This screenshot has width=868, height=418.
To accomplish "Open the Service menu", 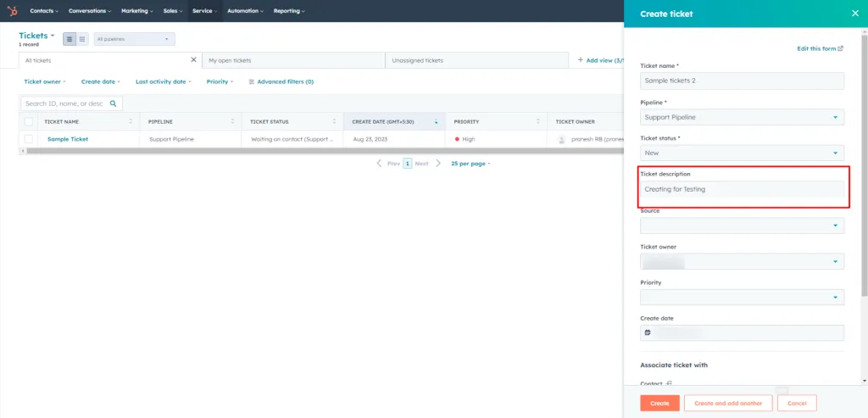I will click(205, 10).
